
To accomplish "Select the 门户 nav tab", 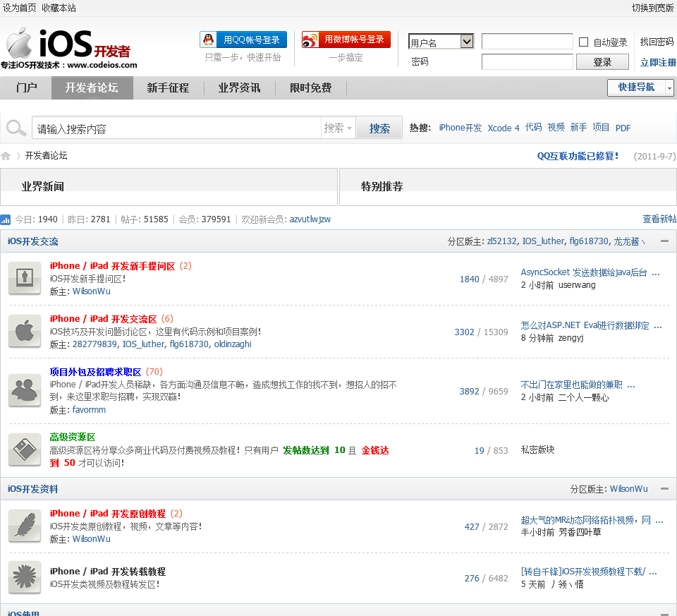I will pos(26,87).
